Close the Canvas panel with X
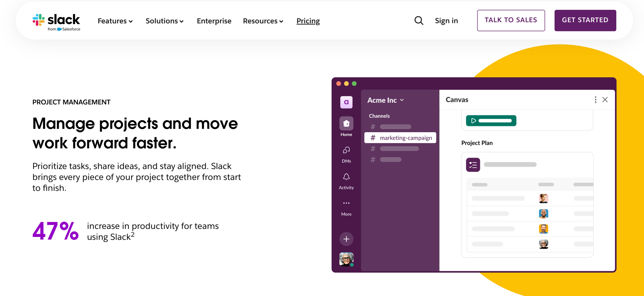This screenshot has width=644, height=296. pos(605,100)
